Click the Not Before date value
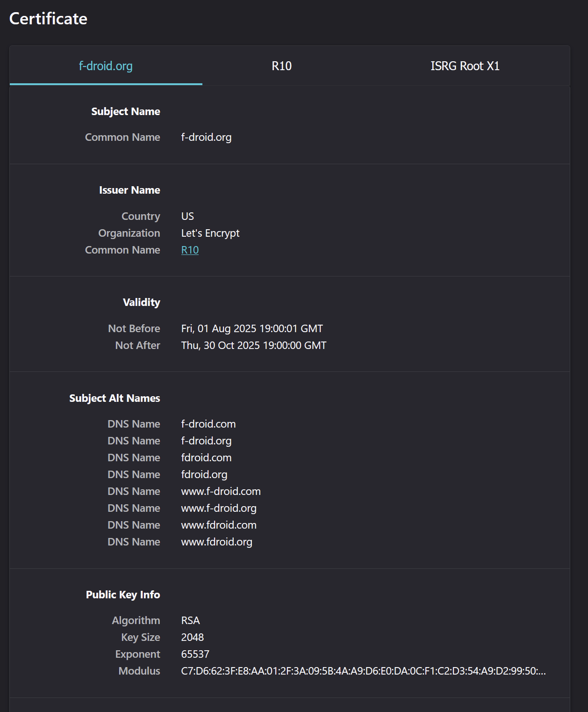 click(251, 328)
